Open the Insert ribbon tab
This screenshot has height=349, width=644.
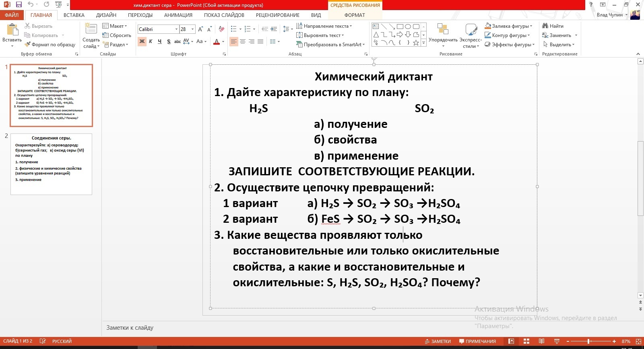[x=74, y=15]
